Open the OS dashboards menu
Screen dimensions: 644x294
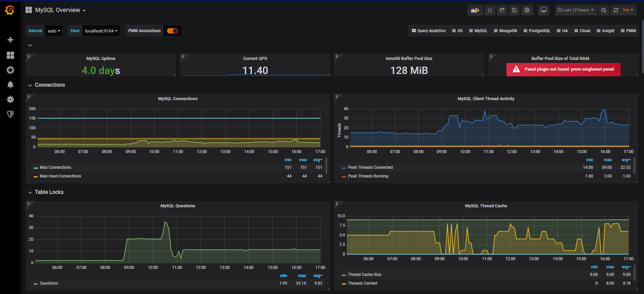coord(457,31)
